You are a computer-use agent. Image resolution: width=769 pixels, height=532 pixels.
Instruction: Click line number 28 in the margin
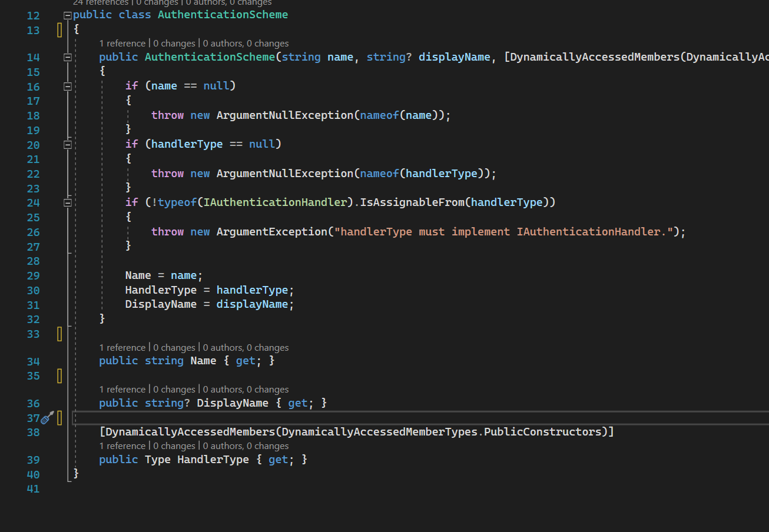point(33,261)
